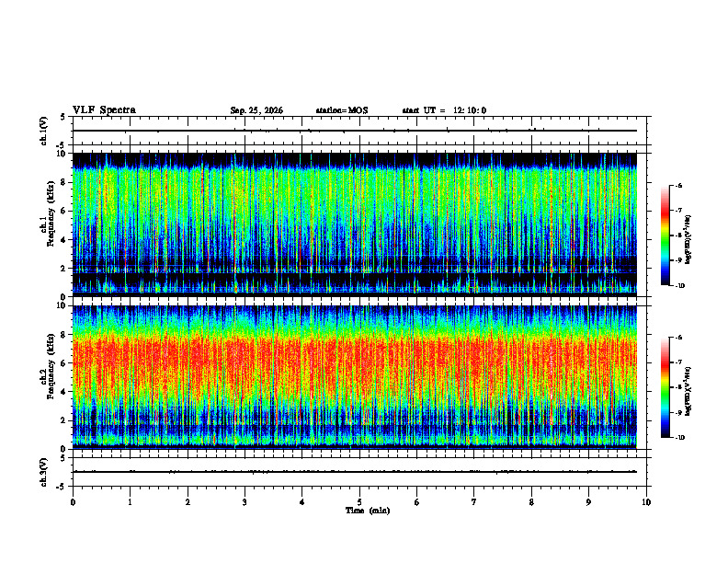Image resolution: width=728 pixels, height=563 pixels.
Task: Click the -6 label on upper color scale
Action: point(678,185)
